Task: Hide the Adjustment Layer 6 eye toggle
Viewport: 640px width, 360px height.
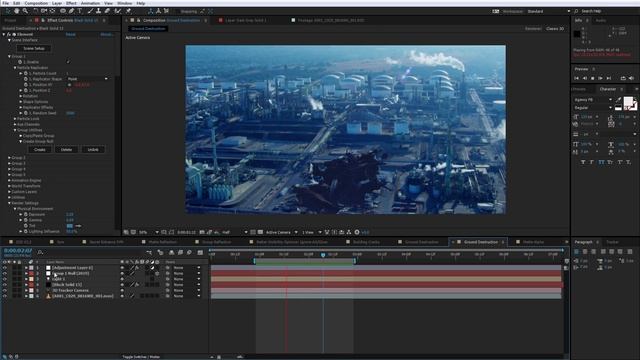Action: [5, 268]
